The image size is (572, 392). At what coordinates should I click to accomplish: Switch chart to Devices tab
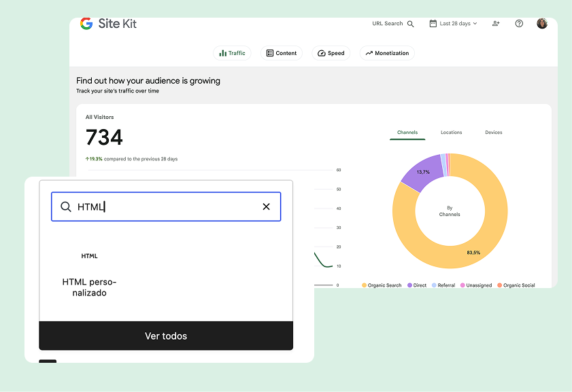[493, 132]
